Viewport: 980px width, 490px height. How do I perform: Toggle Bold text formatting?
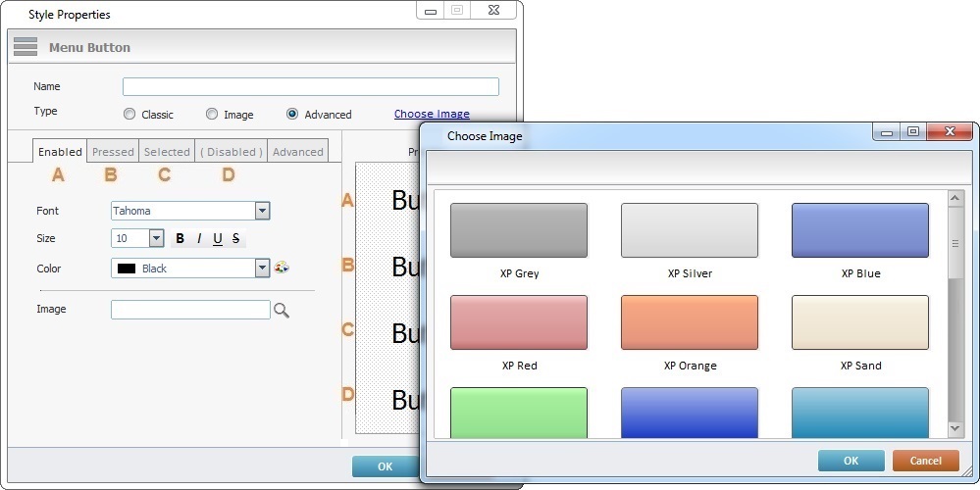tap(180, 238)
